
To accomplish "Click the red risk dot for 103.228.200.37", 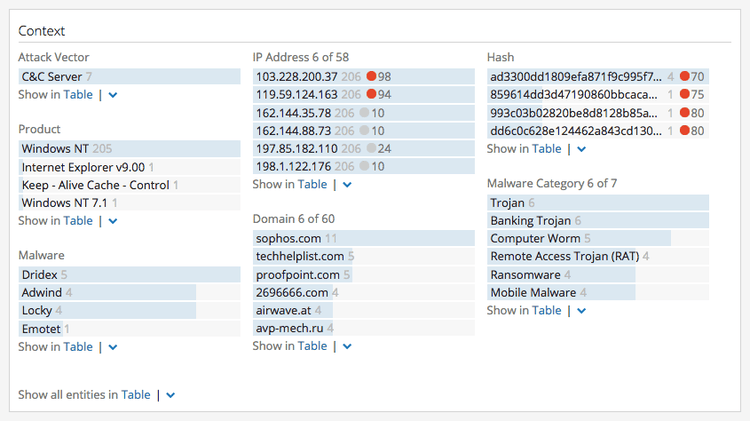I will [371, 76].
